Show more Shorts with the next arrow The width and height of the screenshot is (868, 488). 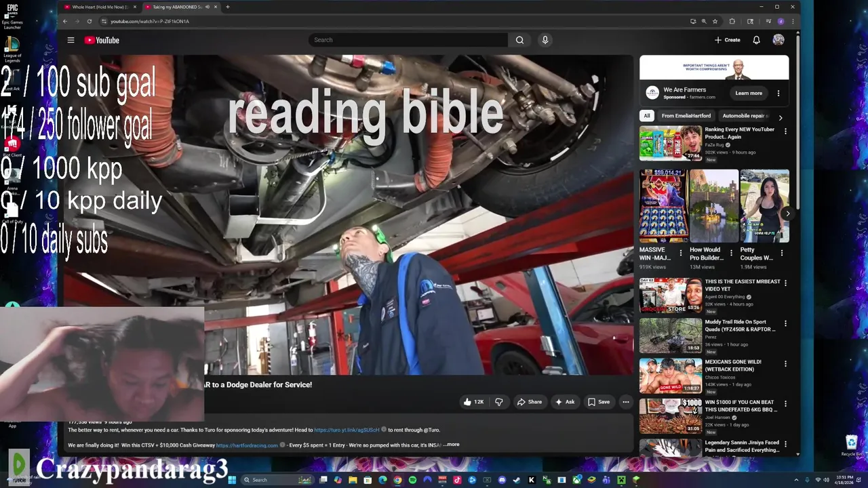pos(787,213)
